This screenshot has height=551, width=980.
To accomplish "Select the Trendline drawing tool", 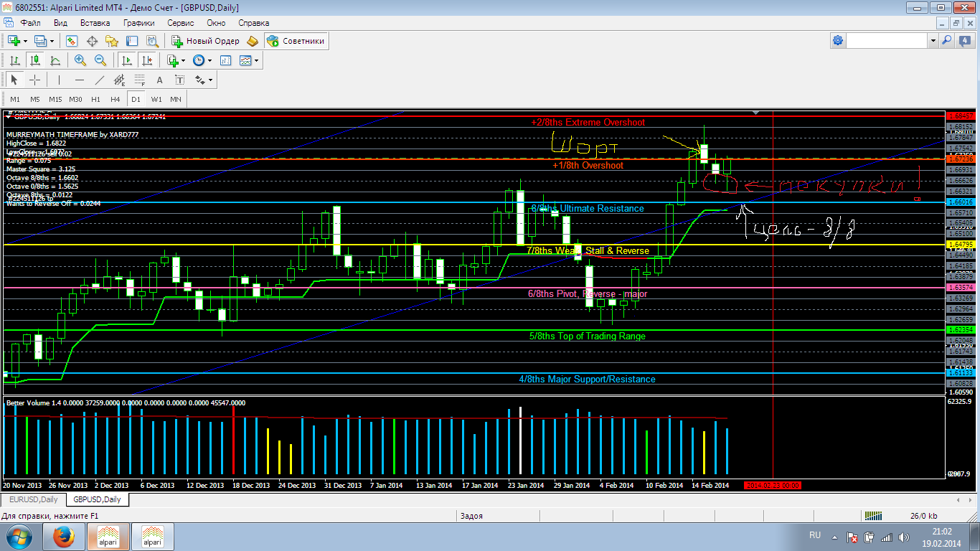I will [x=99, y=80].
